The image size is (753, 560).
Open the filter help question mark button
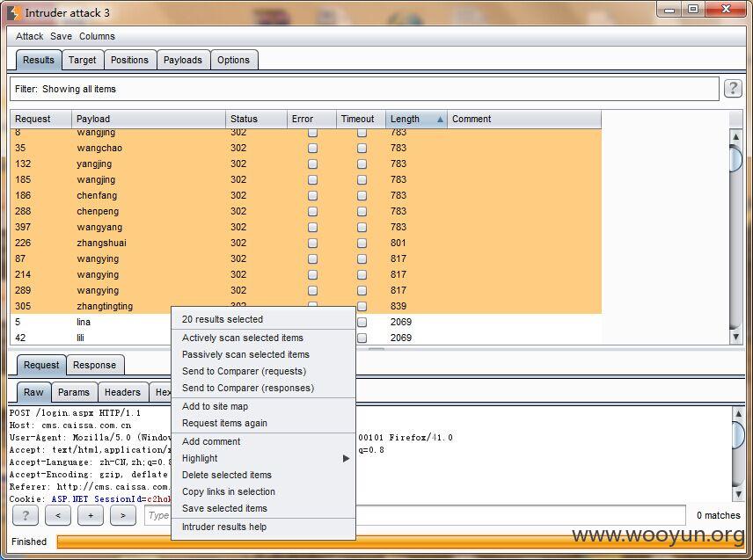(733, 88)
